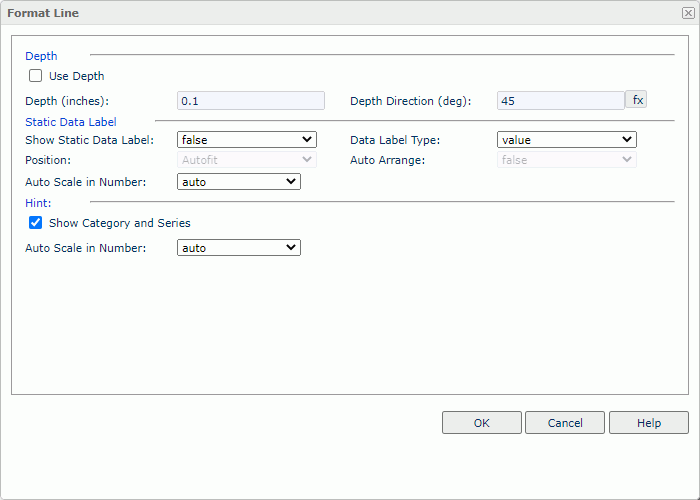Open Auto Scale in Number under Hint
The width and height of the screenshot is (700, 500).
pyautogui.click(x=238, y=247)
